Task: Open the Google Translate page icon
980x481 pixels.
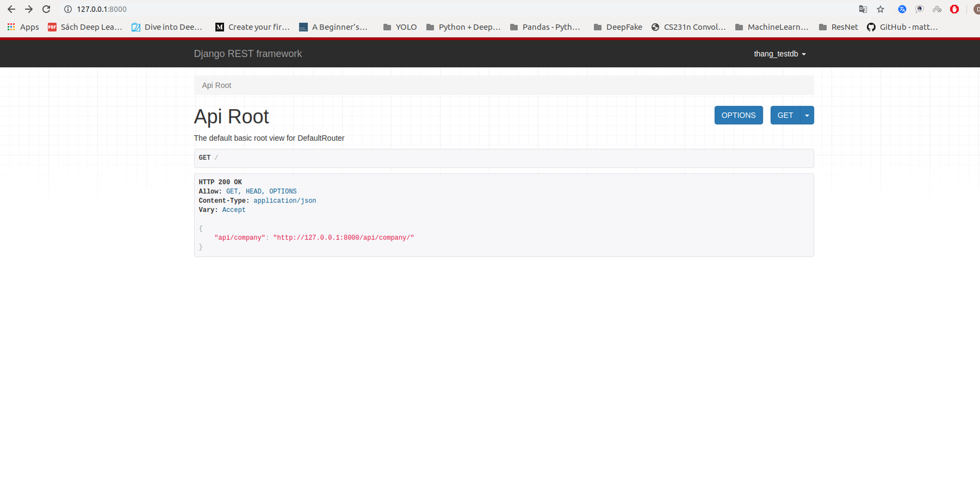Action: pos(863,10)
